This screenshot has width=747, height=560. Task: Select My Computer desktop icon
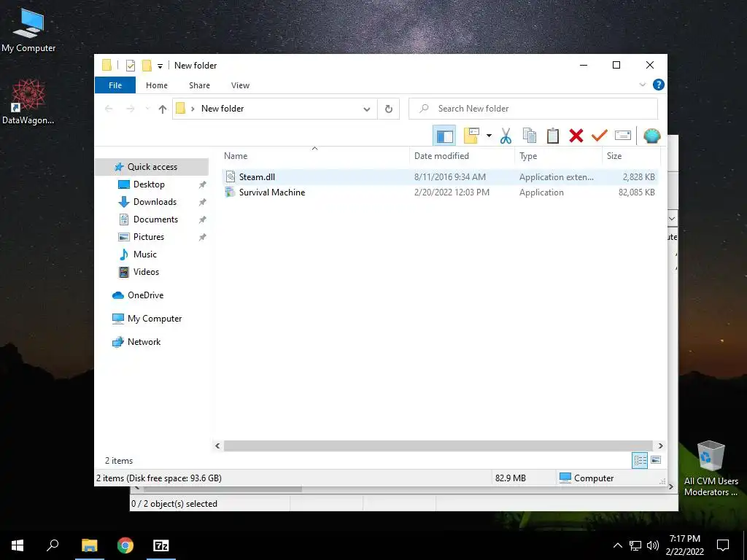coord(28,30)
